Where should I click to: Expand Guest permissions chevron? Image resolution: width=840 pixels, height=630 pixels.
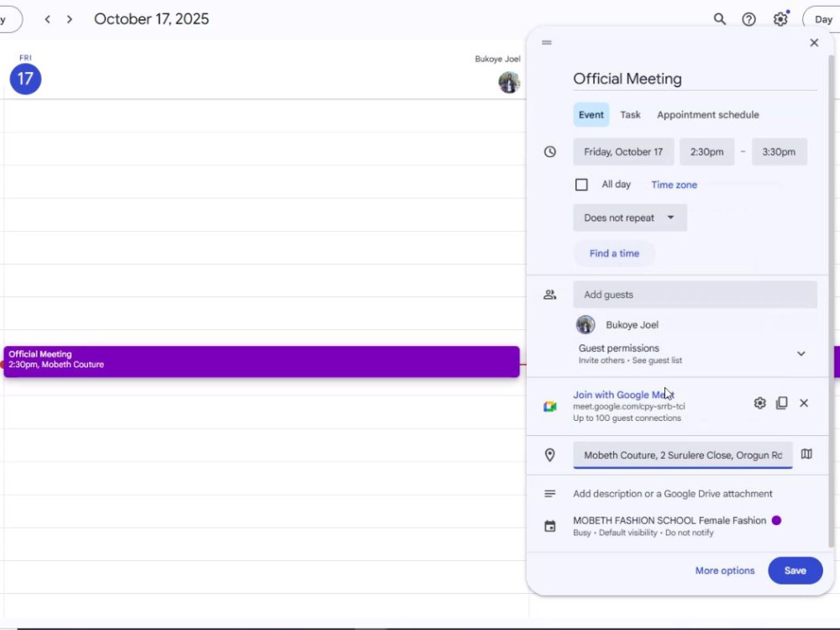pos(801,354)
